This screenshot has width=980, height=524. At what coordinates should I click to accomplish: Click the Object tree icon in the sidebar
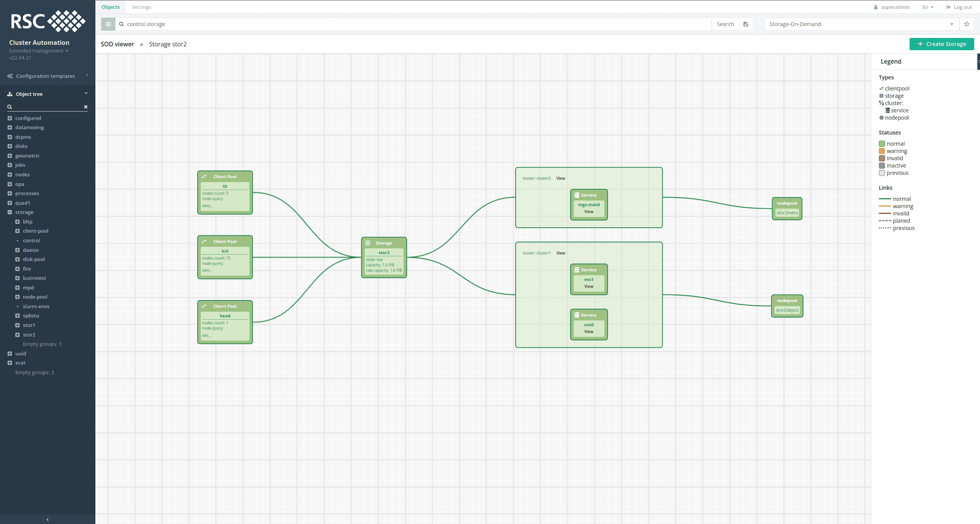(x=9, y=94)
